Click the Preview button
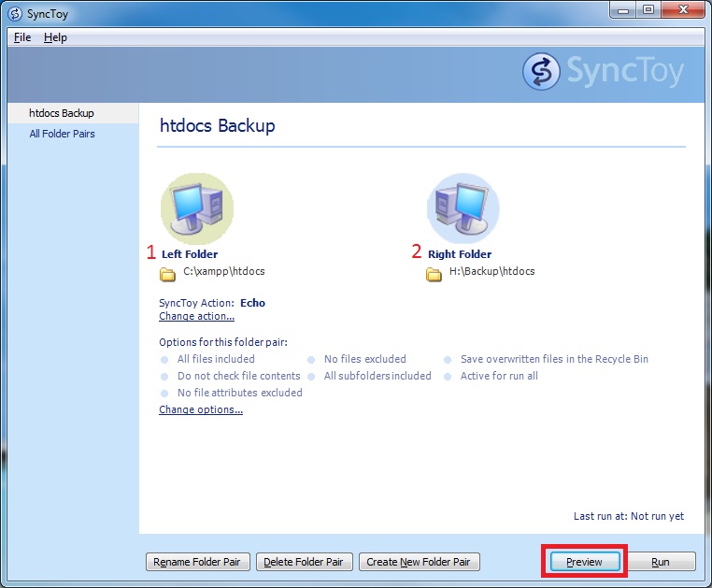 [x=585, y=562]
